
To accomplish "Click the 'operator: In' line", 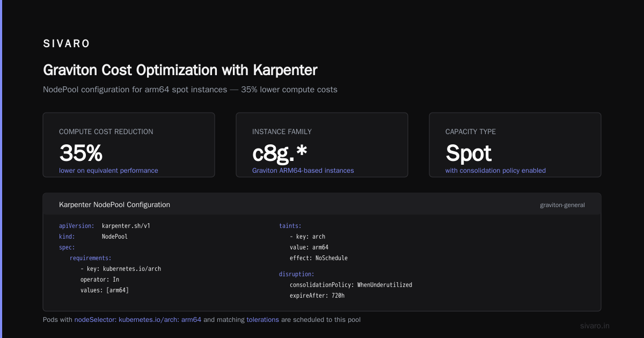I will tap(100, 280).
